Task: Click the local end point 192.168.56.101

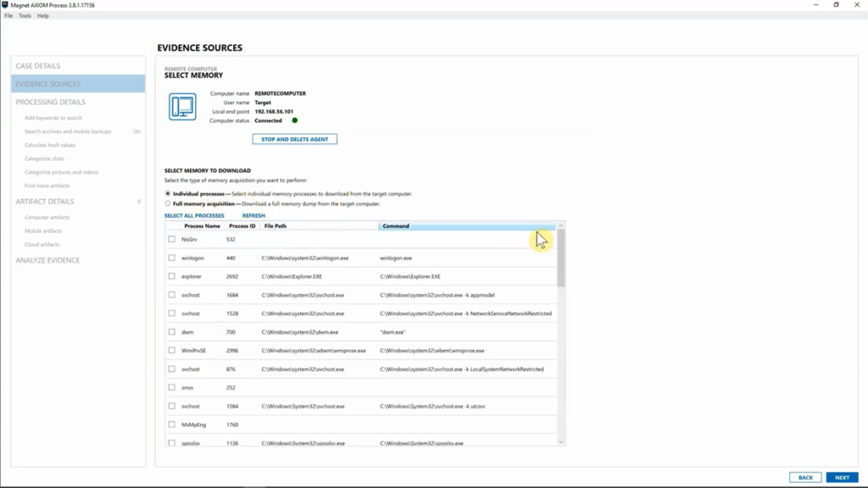Action: coord(274,112)
